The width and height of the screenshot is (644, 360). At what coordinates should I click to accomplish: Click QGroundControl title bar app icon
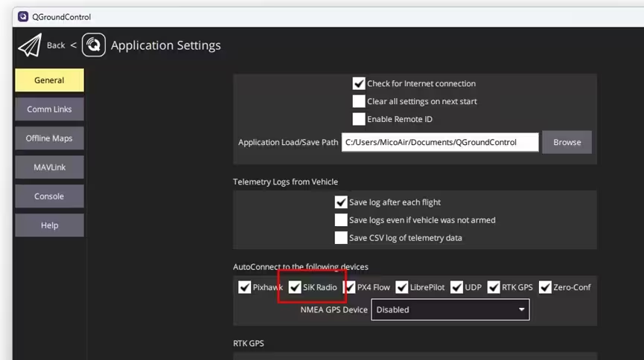tap(23, 17)
